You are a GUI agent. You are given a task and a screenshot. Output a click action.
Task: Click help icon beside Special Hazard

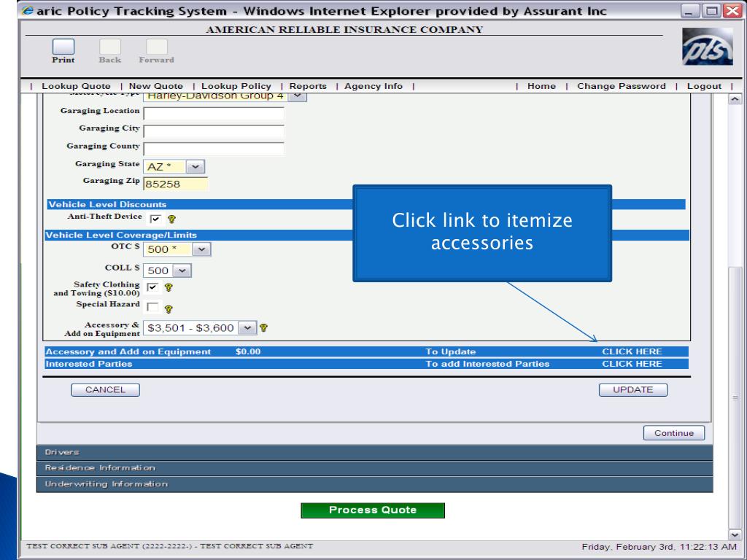[x=169, y=309]
